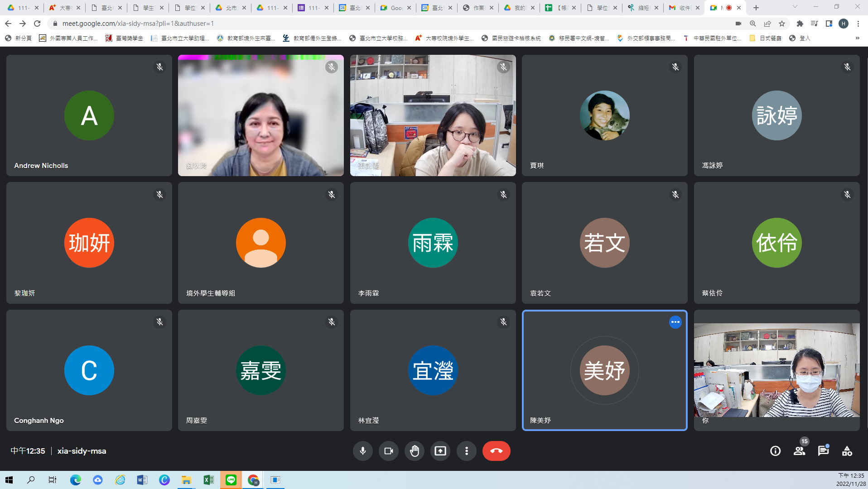This screenshot has height=489, width=868.
Task: Select the 詠婷 avatar circle
Action: pyautogui.click(x=776, y=115)
